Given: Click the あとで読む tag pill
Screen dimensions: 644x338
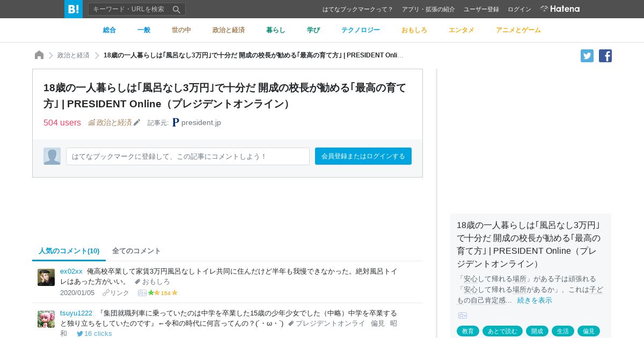Looking at the screenshot, I should tap(502, 331).
